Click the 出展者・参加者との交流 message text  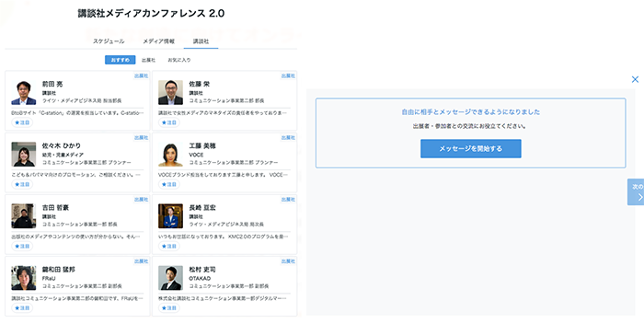point(469,126)
